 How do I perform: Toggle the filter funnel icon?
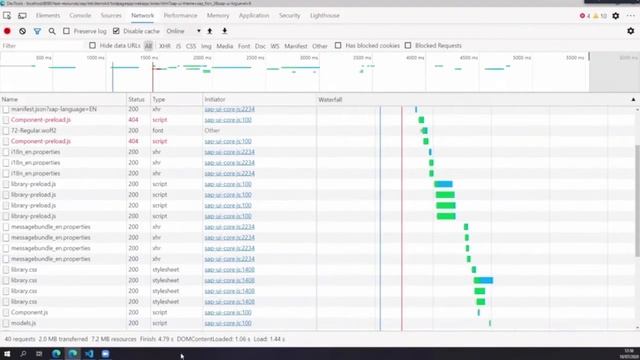(37, 31)
